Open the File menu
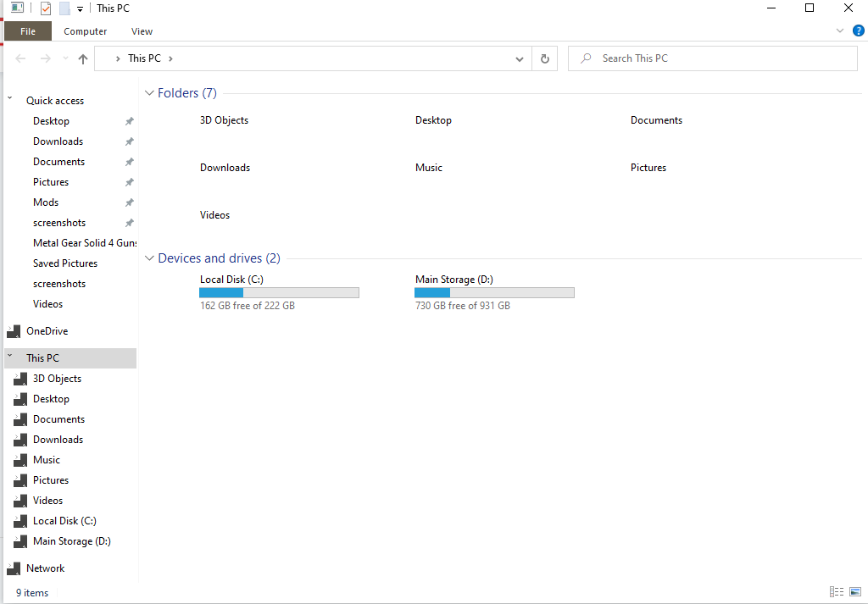 point(28,31)
